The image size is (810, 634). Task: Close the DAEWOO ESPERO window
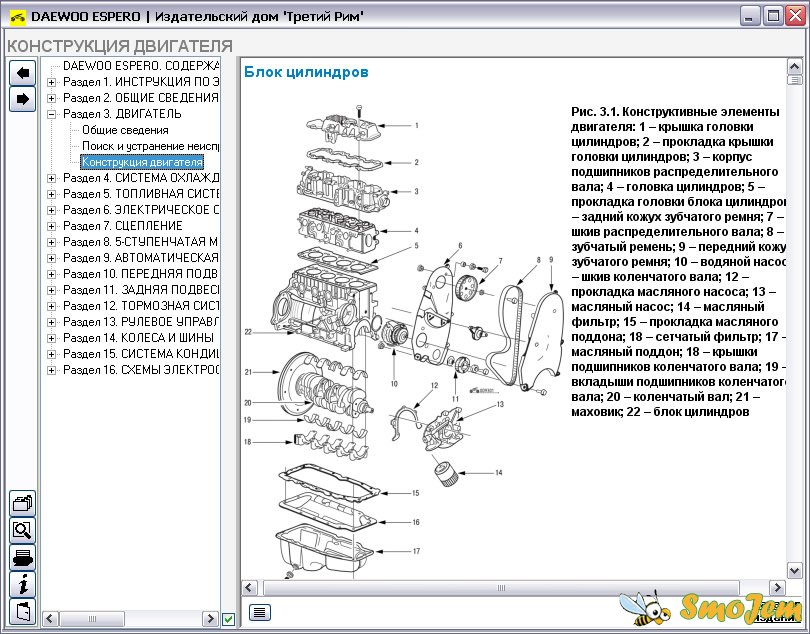pyautogui.click(x=795, y=16)
